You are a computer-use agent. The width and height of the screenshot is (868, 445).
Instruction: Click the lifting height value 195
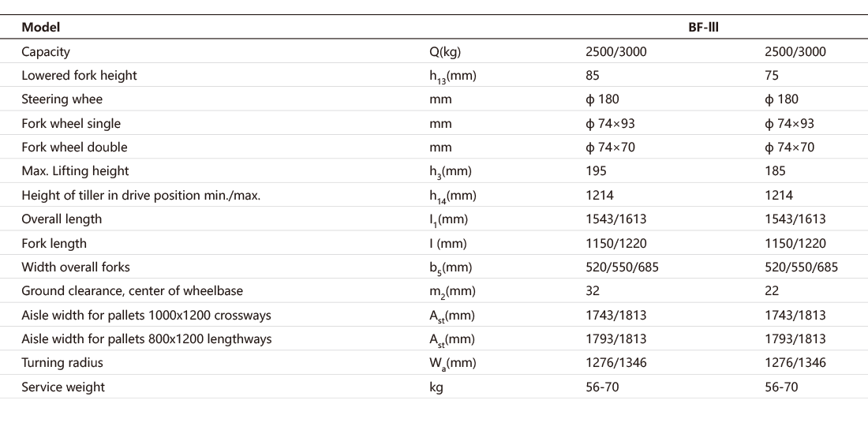tap(596, 171)
